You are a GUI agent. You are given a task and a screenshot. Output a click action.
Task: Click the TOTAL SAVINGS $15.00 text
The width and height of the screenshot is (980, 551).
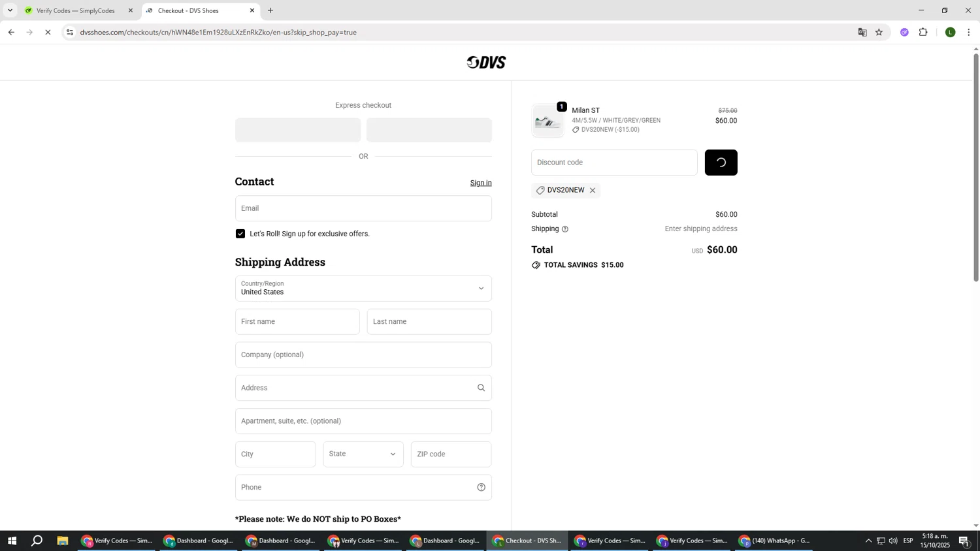pos(583,265)
